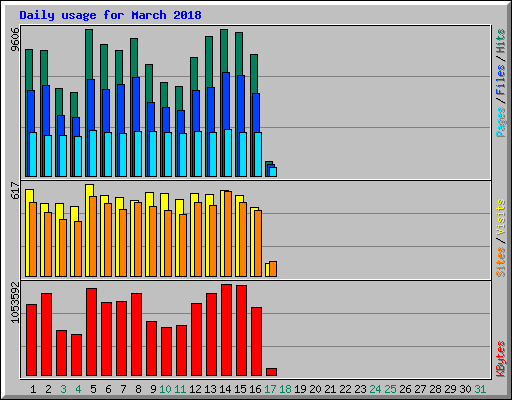Click the red KBytes bar for day 14
This screenshot has width=512, height=400.
click(226, 330)
